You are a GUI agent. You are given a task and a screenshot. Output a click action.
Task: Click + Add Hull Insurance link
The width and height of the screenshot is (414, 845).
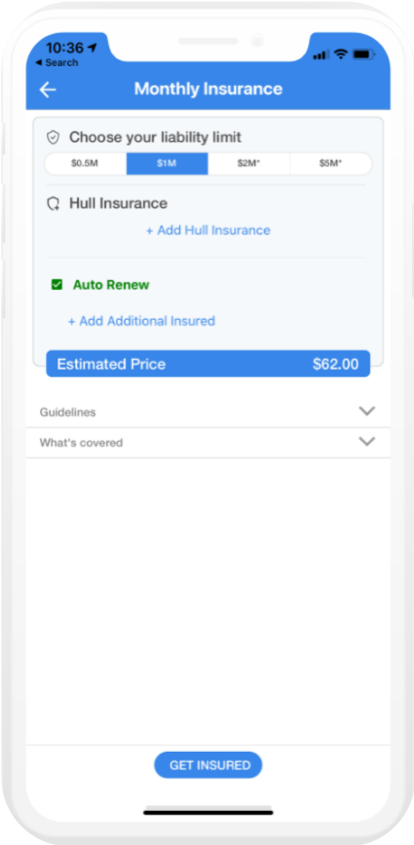[x=208, y=231]
